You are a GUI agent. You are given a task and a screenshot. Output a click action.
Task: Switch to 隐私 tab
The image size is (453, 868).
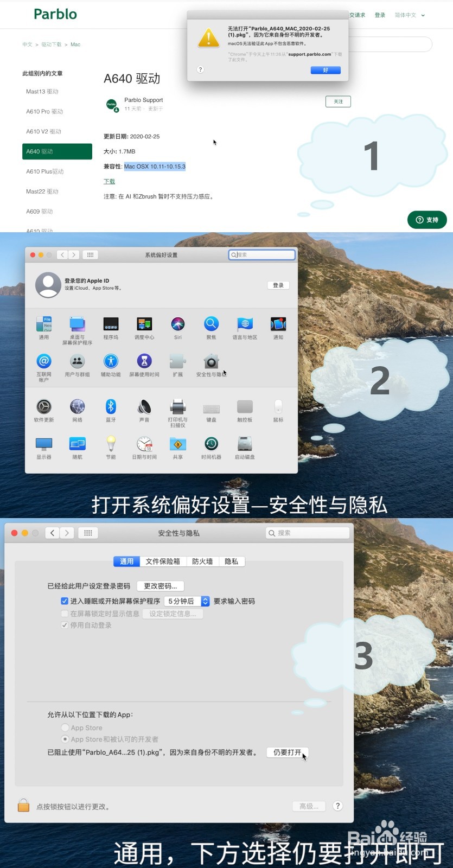click(x=232, y=561)
